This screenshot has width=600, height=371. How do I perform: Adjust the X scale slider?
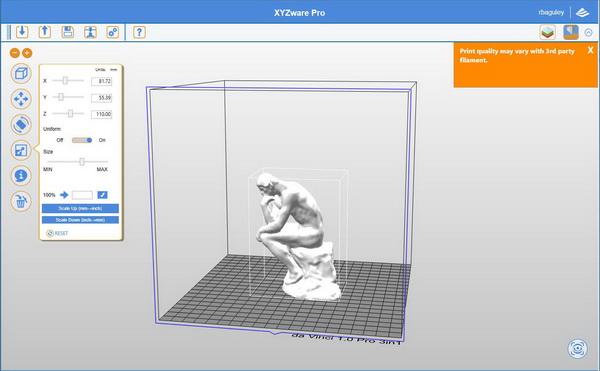(65, 81)
